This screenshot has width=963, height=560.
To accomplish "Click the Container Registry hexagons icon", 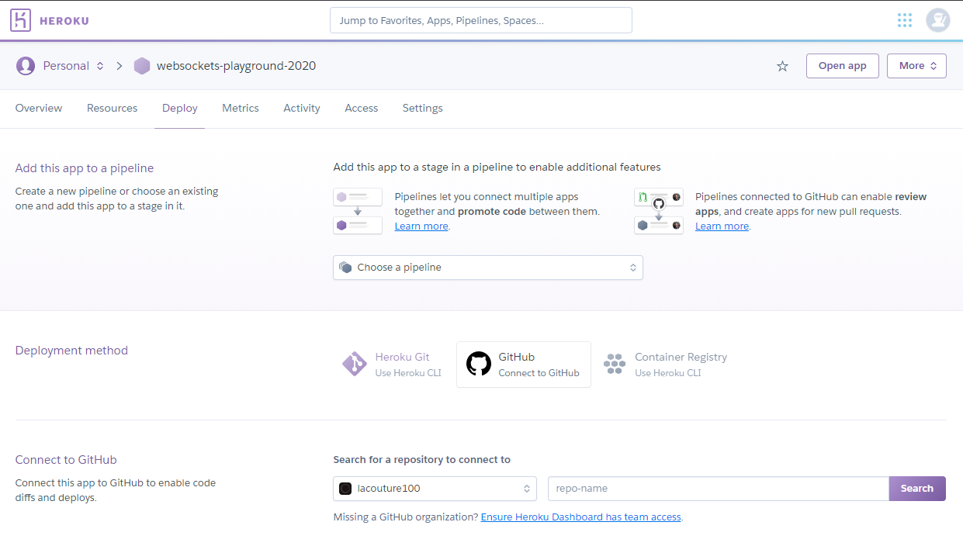I will (x=615, y=364).
